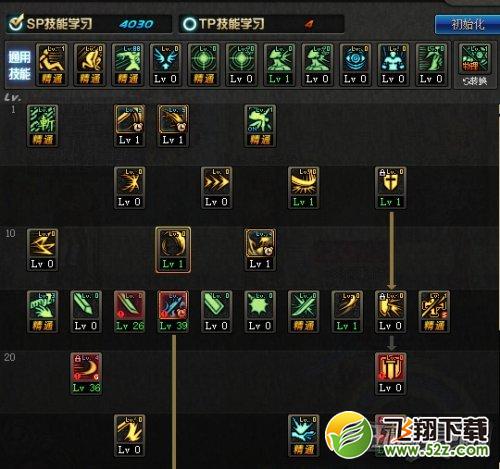Select the red pillar skill at level 20
Image resolution: width=500 pixels, height=469 pixels.
(390, 374)
